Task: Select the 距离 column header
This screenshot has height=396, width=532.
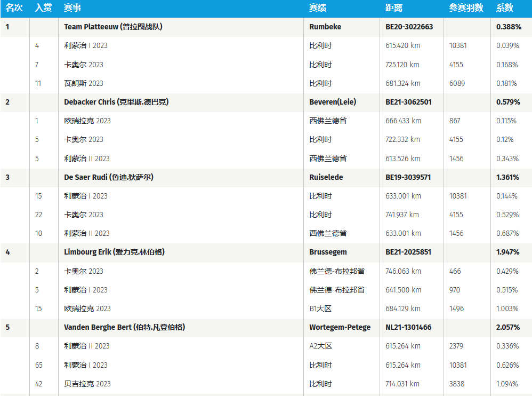Action: [394, 8]
